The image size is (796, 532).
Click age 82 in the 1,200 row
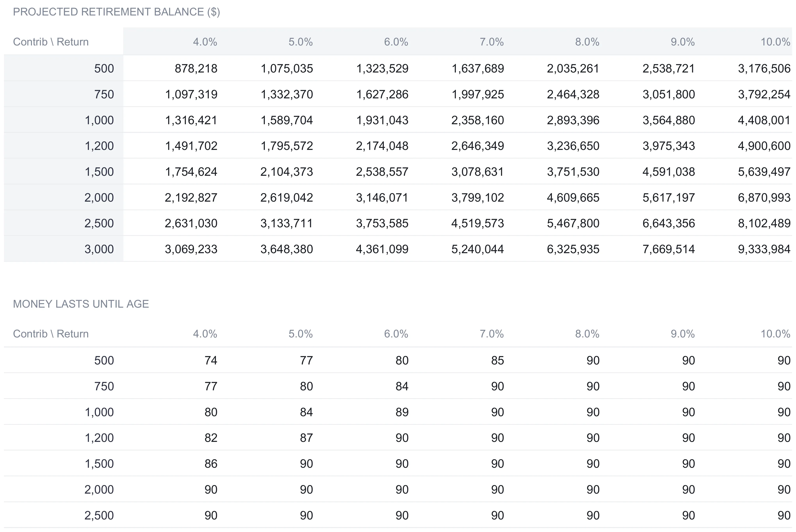211,438
